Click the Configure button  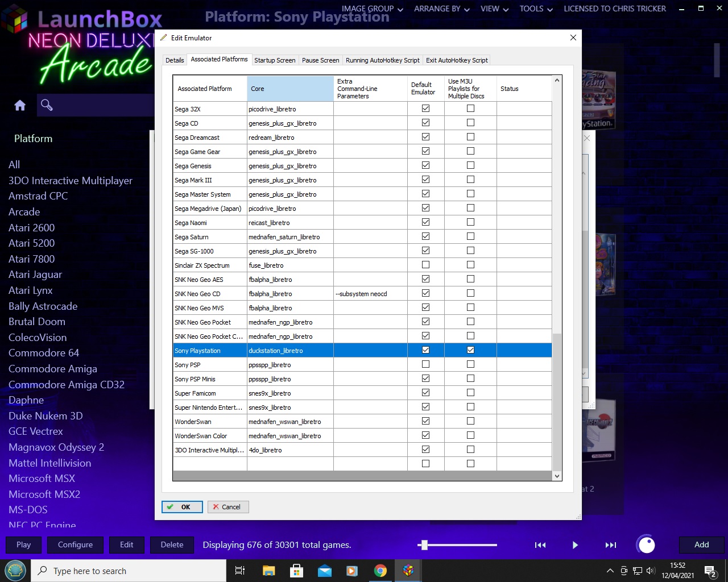75,544
